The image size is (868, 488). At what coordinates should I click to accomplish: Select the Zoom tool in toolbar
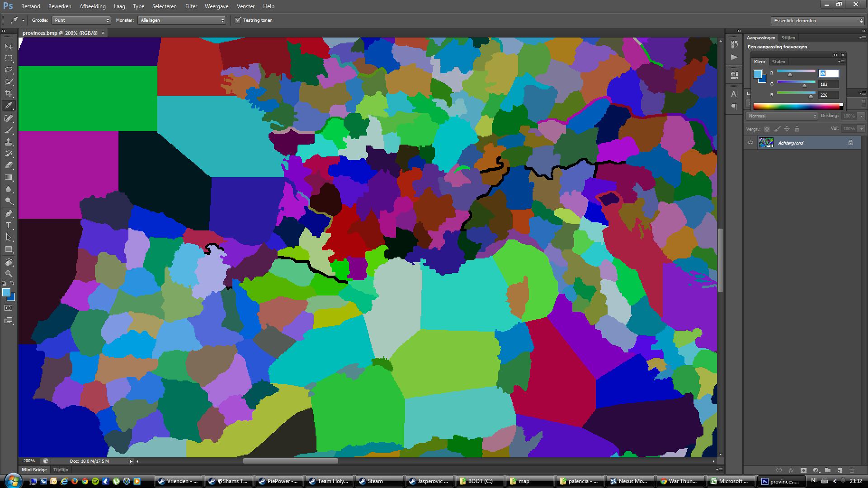9,274
